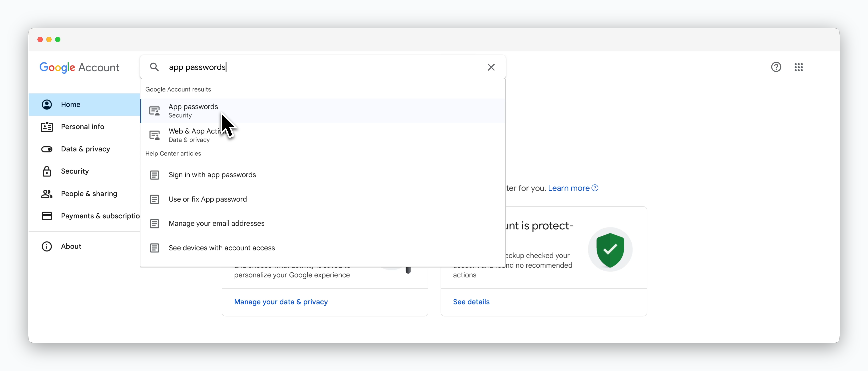Screen dimensions: 868x371
Task: Click the icon beside Web & App Activity
Action: (x=155, y=135)
